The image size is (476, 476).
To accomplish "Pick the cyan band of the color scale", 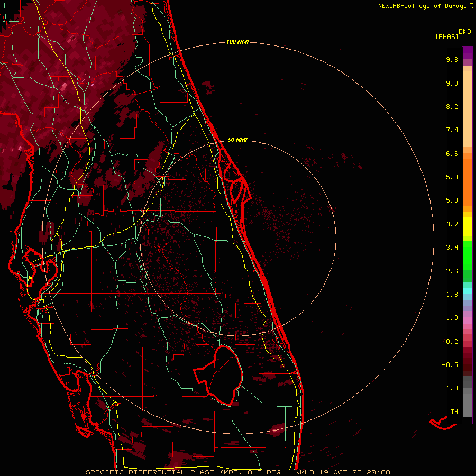I will click(467, 291).
